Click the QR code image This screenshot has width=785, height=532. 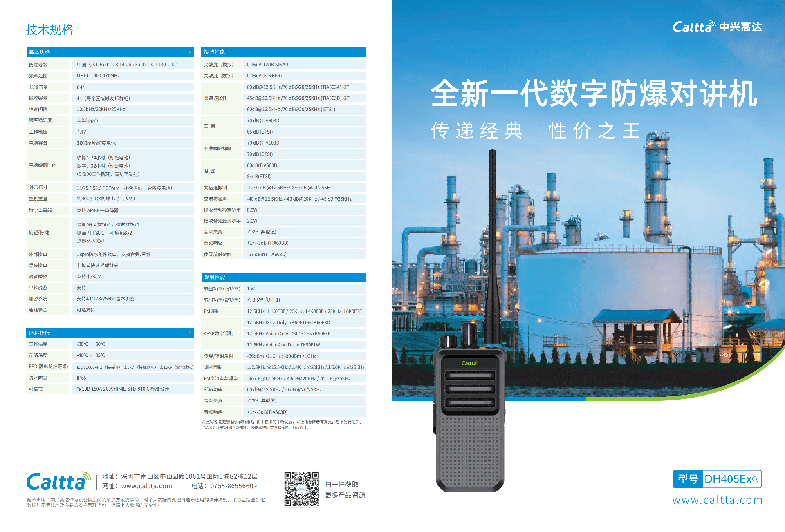click(301, 489)
